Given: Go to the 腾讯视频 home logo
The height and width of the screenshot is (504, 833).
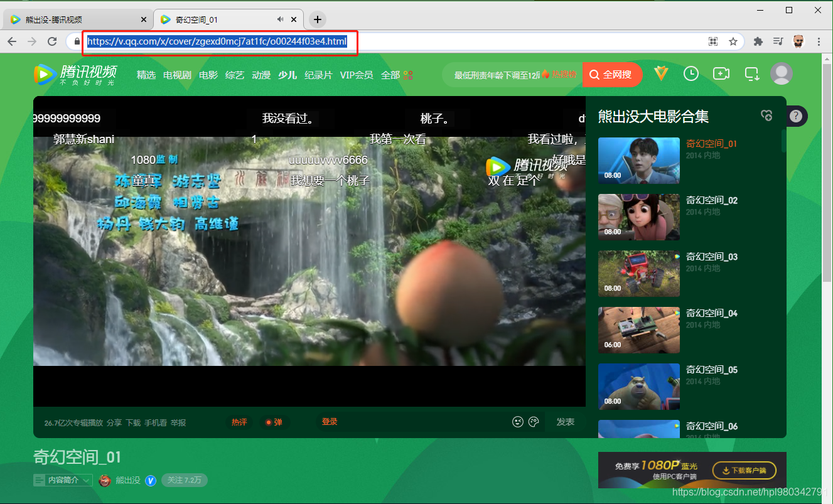Looking at the screenshot, I should (75, 75).
